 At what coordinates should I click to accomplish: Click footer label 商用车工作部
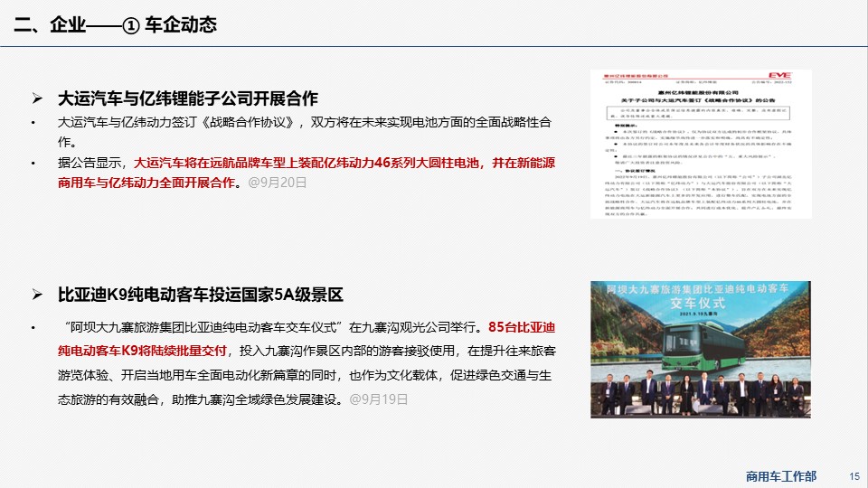[x=780, y=476]
